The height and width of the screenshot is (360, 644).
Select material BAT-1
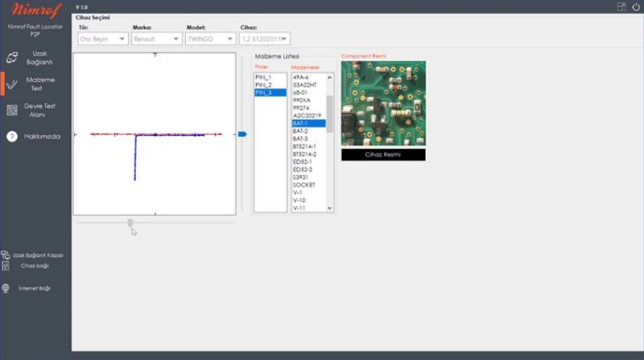tap(309, 123)
